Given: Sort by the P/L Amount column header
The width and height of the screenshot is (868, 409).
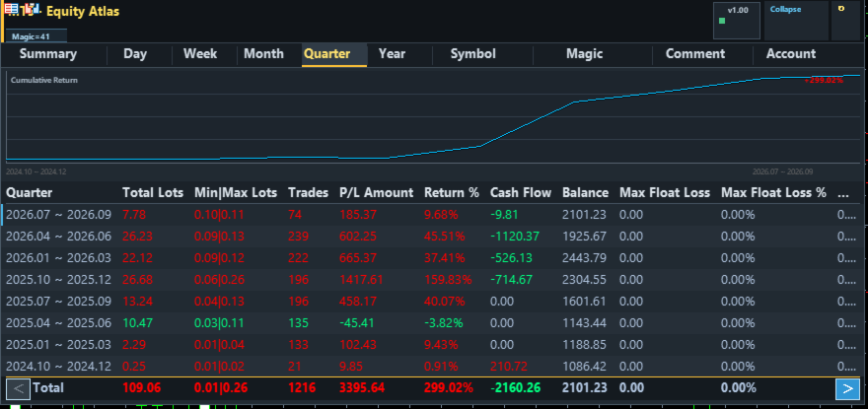Looking at the screenshot, I should coord(376,193).
